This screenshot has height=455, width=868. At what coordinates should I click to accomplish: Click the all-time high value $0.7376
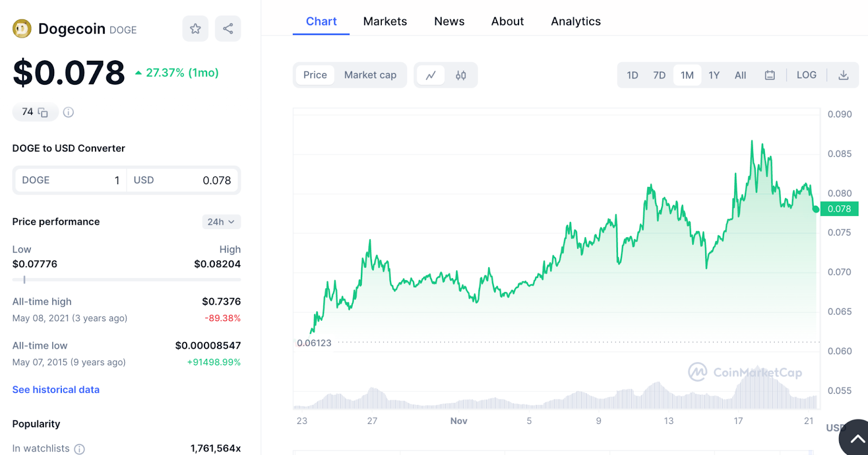tap(221, 301)
